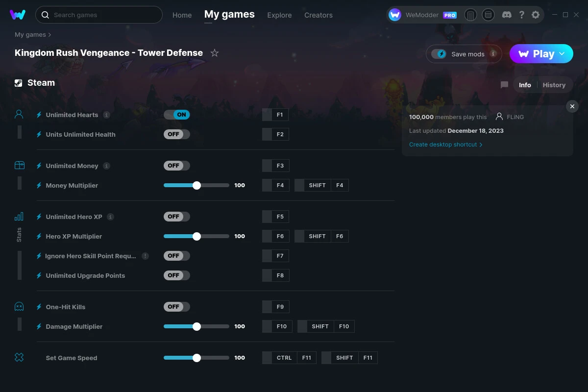Click the Damage Multiplier slider handle
This screenshot has width=588, height=392.
click(196, 326)
